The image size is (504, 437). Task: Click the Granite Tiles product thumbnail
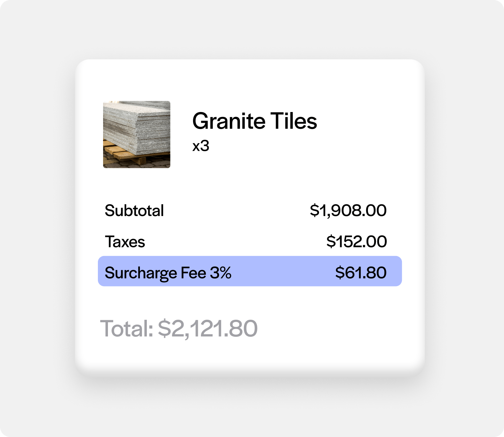(x=136, y=135)
